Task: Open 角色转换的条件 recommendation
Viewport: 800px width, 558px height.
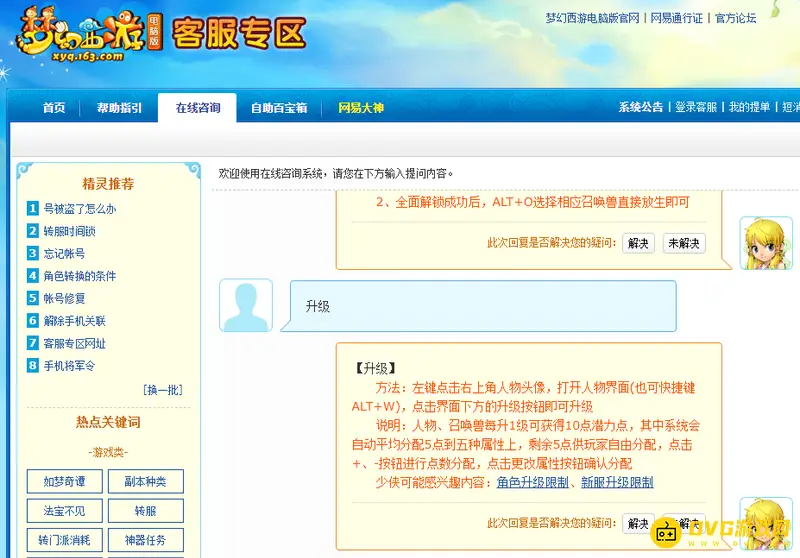Action: pos(80,276)
